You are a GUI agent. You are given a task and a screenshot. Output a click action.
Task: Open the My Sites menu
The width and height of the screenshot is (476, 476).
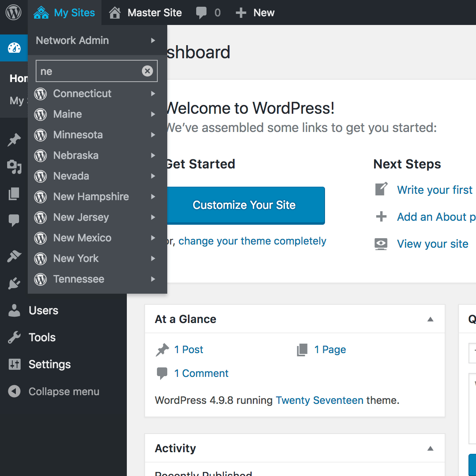click(64, 13)
